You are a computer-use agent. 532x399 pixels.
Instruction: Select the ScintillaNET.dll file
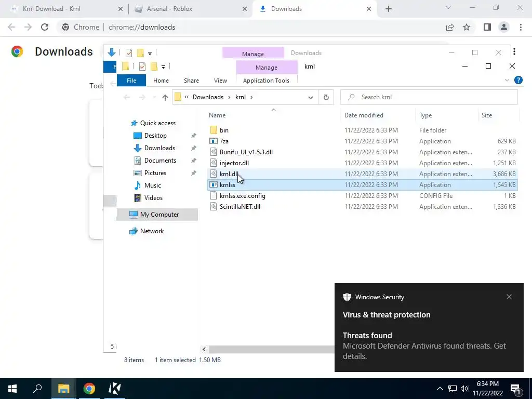362,207
